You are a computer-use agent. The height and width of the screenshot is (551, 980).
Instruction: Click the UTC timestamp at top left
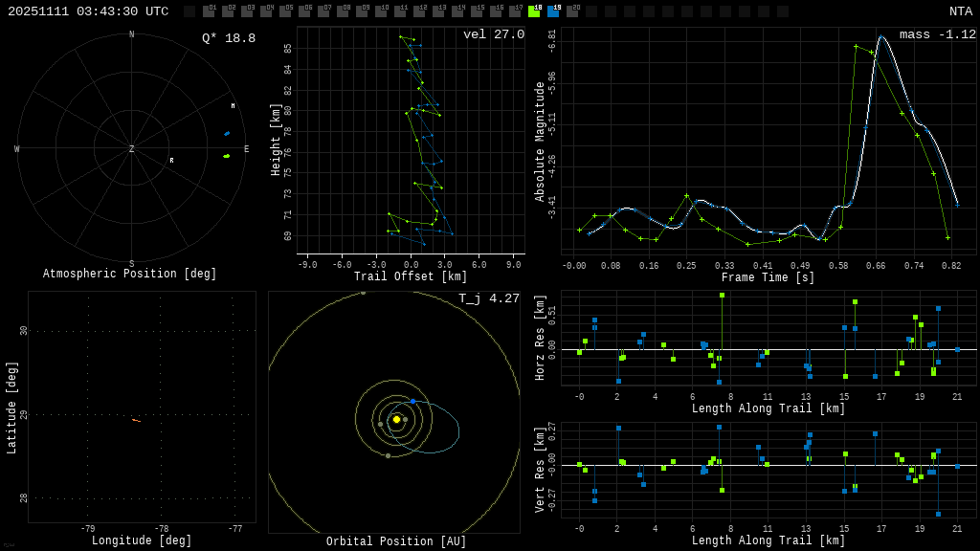point(88,11)
